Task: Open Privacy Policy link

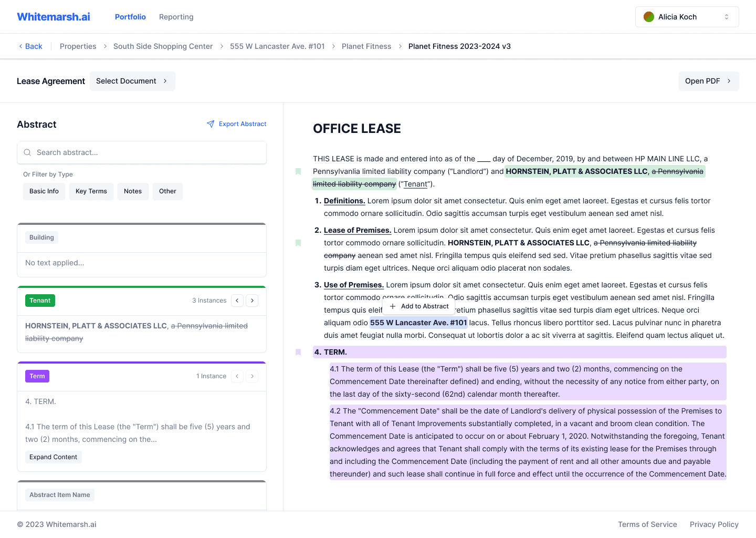Action: [714, 524]
